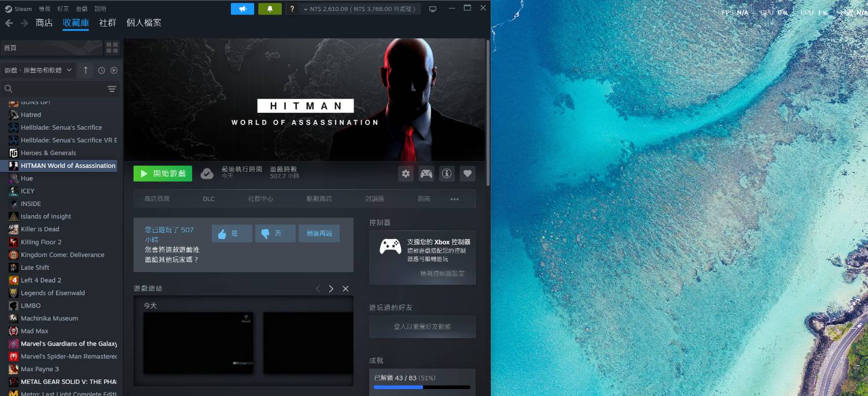Select Hatred in the game list

[62, 115]
